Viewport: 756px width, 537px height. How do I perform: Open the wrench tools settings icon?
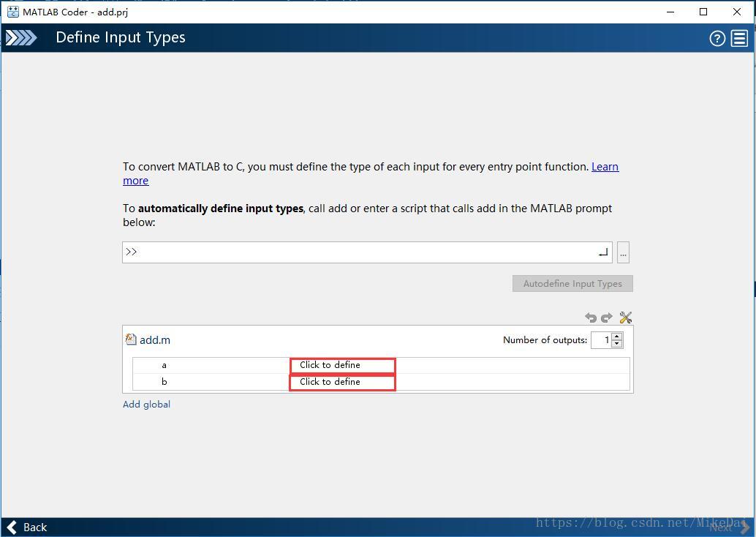[x=625, y=318]
